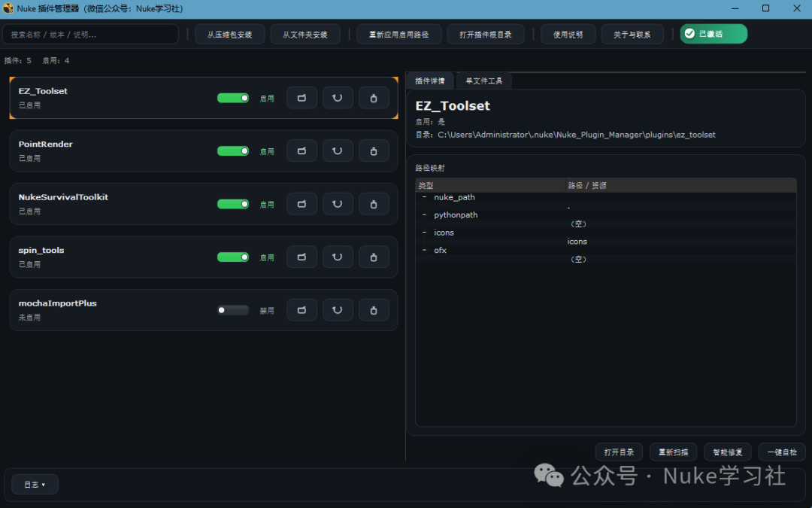Click the circular arrow icon for spin_tools
This screenshot has height=508, width=812.
338,257
